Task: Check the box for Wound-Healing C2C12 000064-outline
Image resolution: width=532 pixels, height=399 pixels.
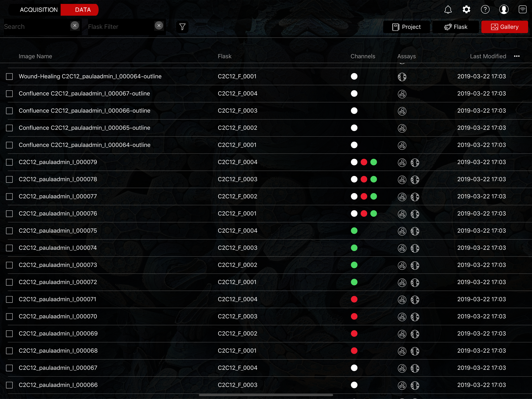Action: click(x=9, y=77)
